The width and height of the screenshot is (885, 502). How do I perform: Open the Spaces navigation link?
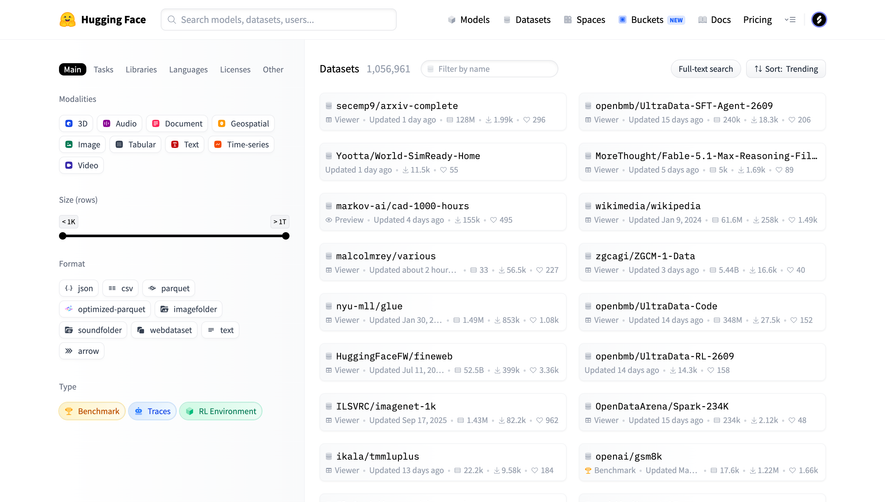tap(584, 20)
